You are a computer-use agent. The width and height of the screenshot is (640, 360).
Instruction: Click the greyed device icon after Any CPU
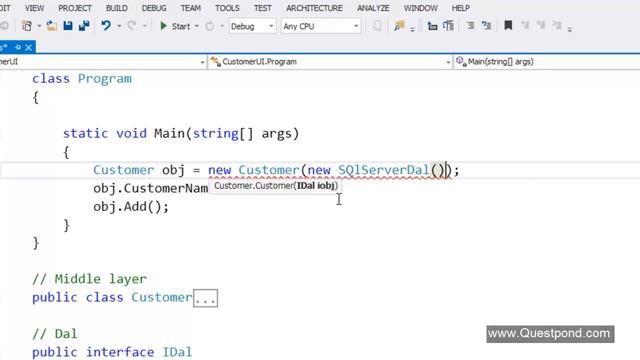click(377, 26)
